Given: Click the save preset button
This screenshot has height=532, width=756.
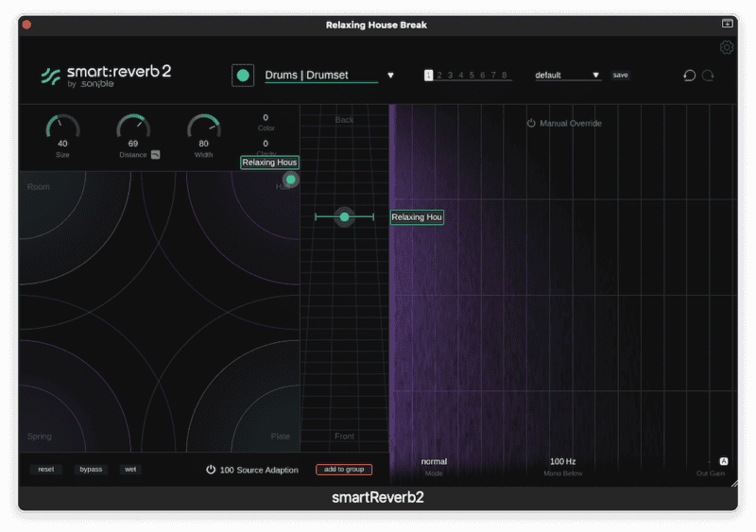Looking at the screenshot, I should point(620,76).
